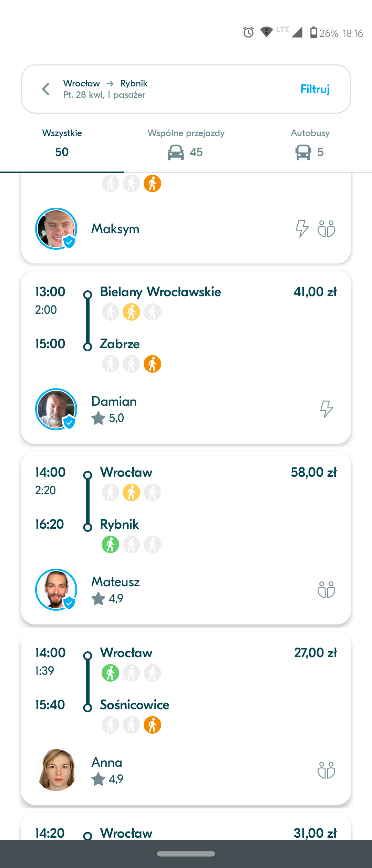Open the Filtruj filter options
372x868 pixels.
click(315, 89)
